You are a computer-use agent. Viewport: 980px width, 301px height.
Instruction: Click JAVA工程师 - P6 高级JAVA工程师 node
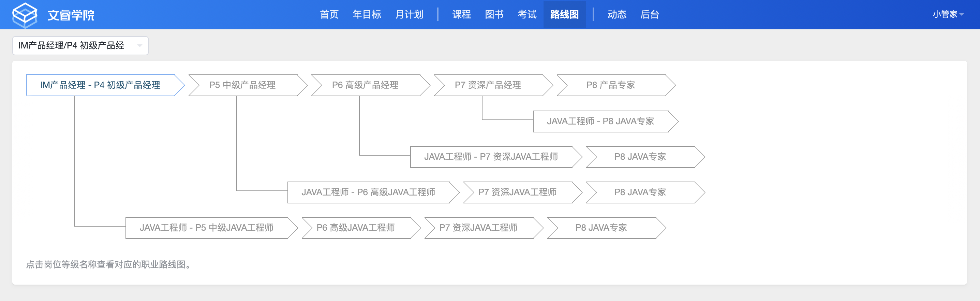coord(373,192)
